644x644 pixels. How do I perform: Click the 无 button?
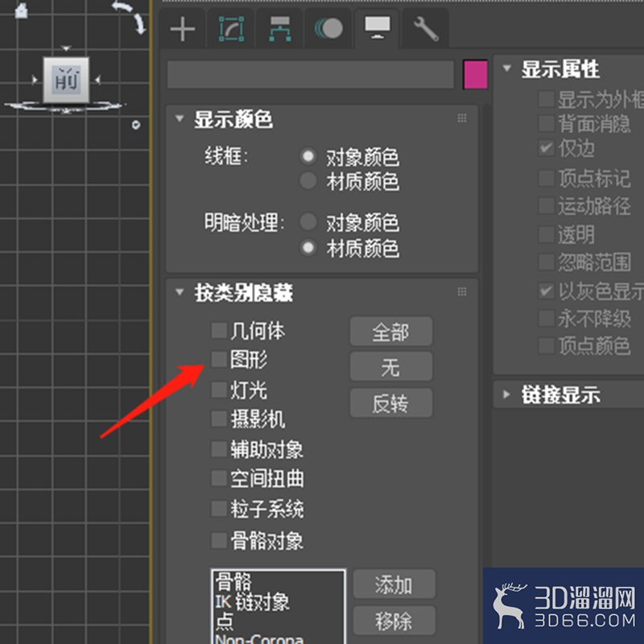pyautogui.click(x=391, y=366)
